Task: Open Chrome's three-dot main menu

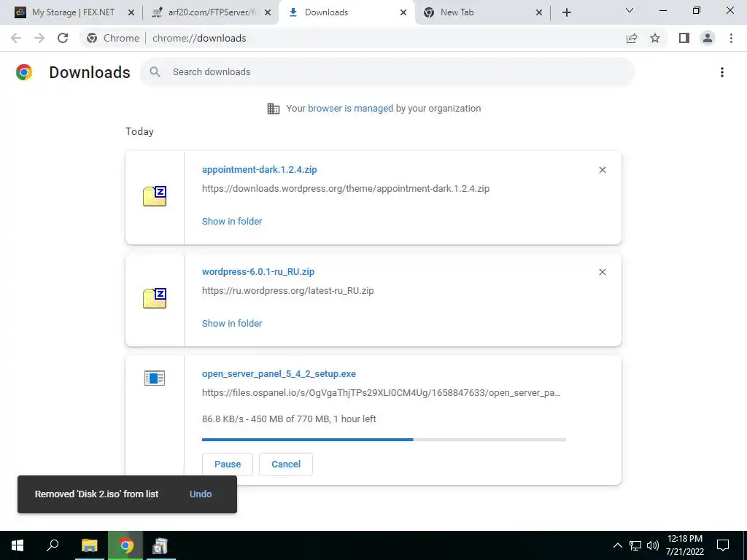Action: (731, 38)
